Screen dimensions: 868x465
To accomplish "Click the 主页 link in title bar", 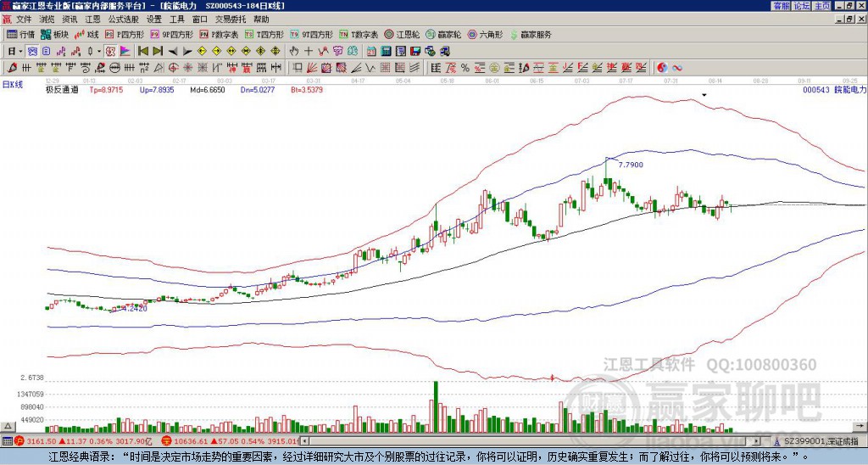I will pyautogui.click(x=822, y=6).
